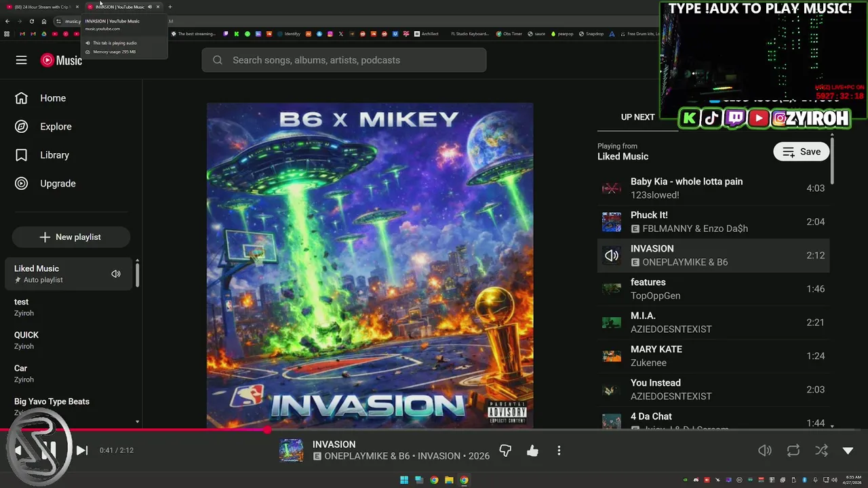Click the YouTube Music logo
The width and height of the screenshot is (868, 488).
61,60
